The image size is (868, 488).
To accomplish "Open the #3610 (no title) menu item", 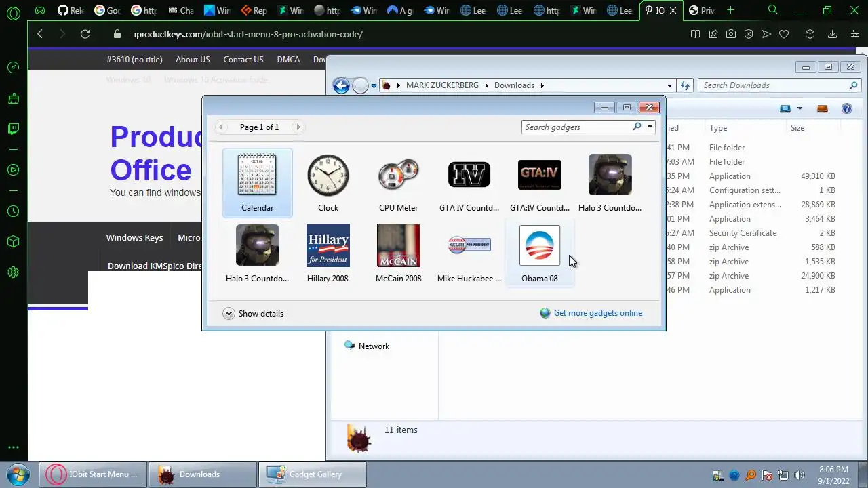I will click(x=134, y=60).
